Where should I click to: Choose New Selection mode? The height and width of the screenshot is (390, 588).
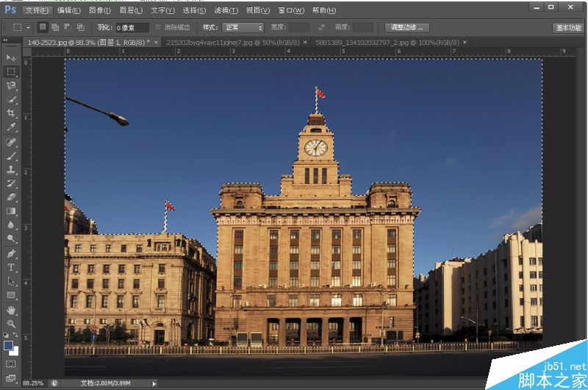point(43,27)
